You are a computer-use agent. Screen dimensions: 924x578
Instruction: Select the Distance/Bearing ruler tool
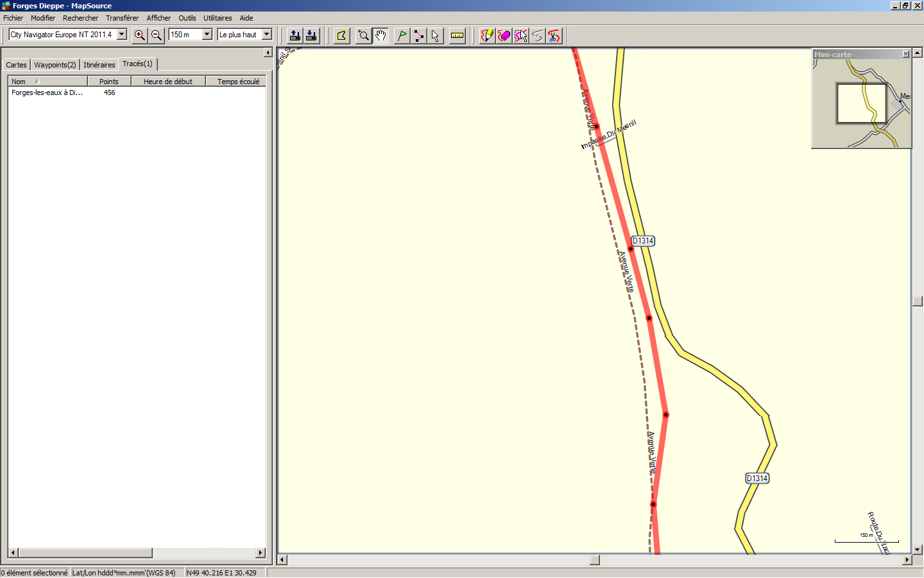[457, 35]
